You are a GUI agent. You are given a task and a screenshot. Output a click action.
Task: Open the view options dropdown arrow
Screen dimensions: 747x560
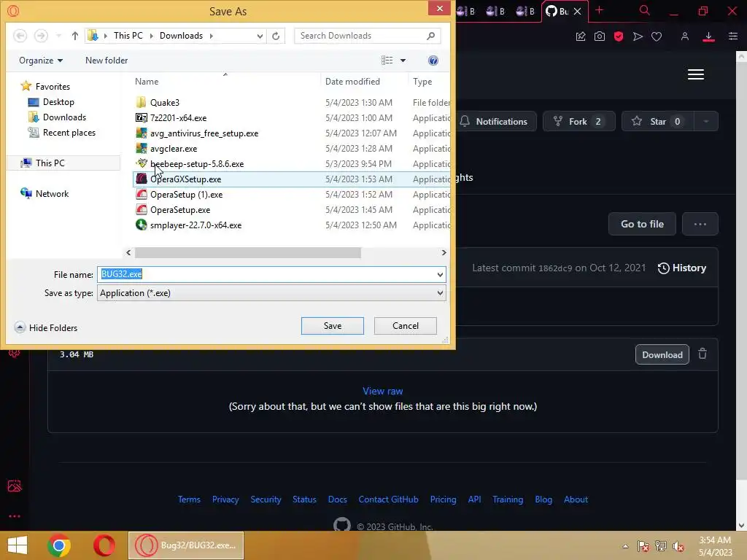403,61
